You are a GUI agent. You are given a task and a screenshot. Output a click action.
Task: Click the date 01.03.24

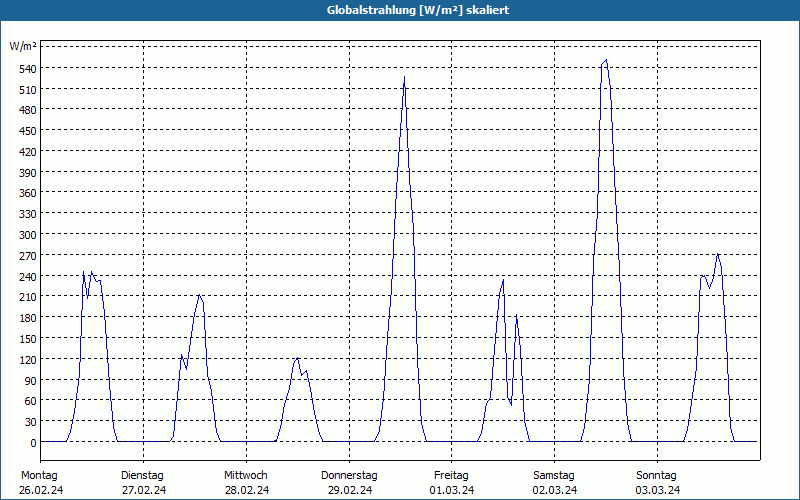pyautogui.click(x=452, y=490)
